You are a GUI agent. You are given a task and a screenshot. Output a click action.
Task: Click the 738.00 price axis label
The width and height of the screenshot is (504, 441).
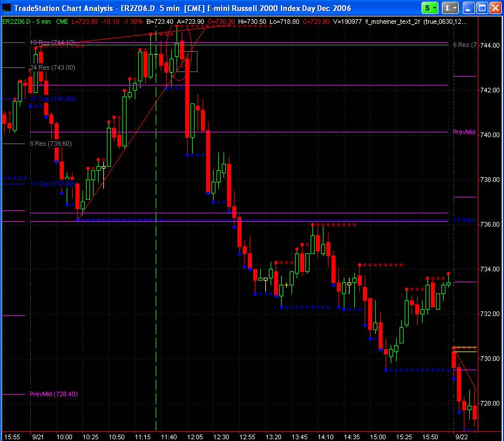click(x=490, y=180)
